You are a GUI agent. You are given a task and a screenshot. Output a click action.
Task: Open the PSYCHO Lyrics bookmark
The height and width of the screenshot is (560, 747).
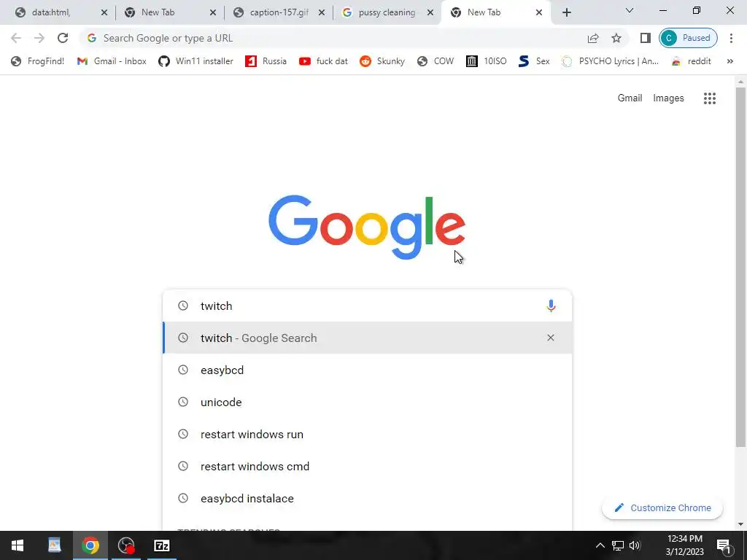click(x=611, y=61)
